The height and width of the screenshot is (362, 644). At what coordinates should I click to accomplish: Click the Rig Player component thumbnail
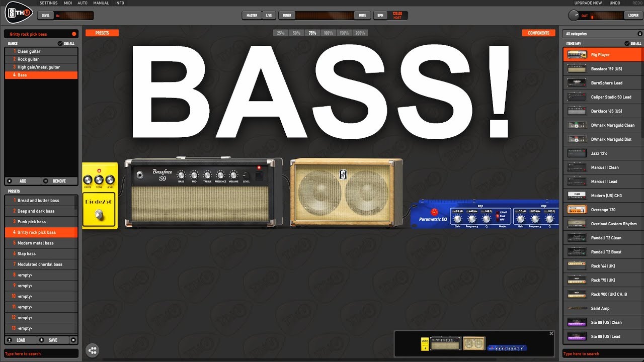pyautogui.click(x=576, y=55)
